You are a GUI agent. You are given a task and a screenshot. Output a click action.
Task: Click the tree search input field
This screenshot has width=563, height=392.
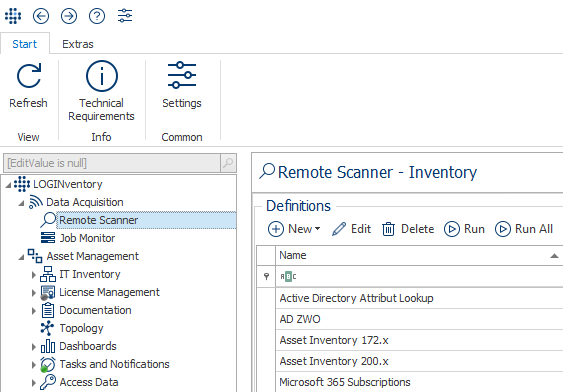click(x=112, y=163)
